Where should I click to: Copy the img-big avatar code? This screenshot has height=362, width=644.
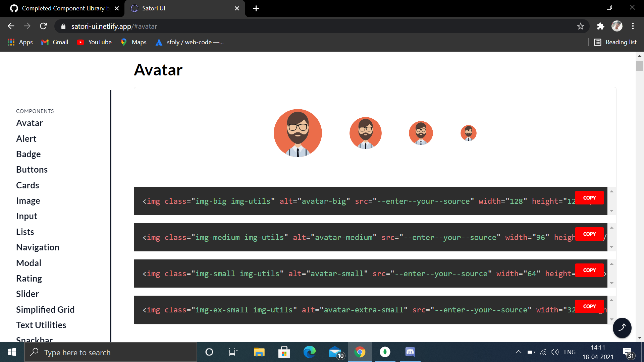(x=589, y=198)
